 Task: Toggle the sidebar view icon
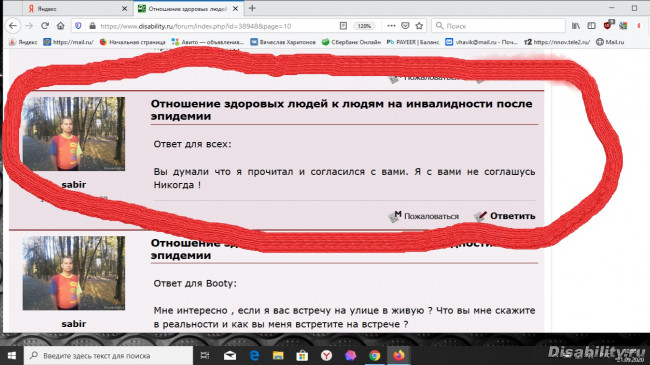[x=592, y=26]
